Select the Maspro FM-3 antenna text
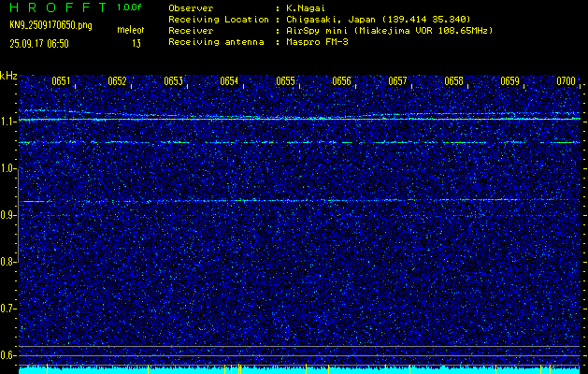The height and width of the screenshot is (374, 588). click(317, 42)
